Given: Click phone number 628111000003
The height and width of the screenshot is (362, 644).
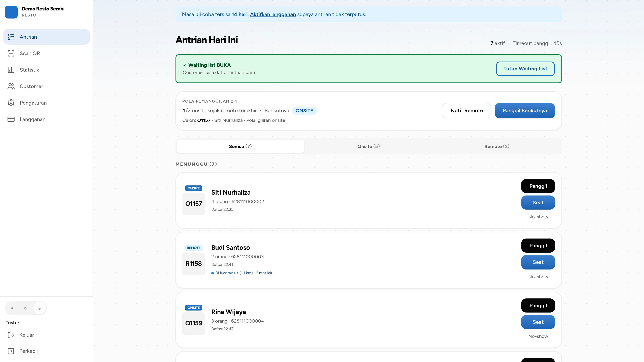Looking at the screenshot, I should [x=247, y=257].
